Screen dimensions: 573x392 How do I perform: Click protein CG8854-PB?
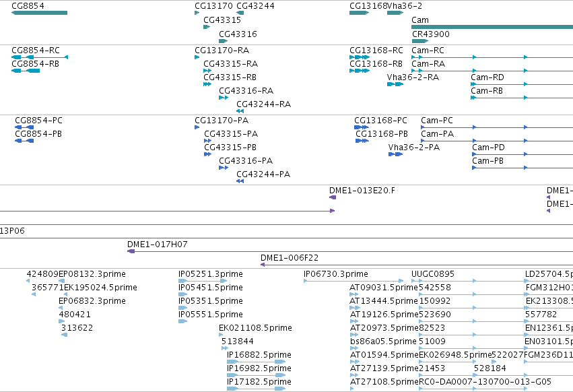click(x=38, y=134)
